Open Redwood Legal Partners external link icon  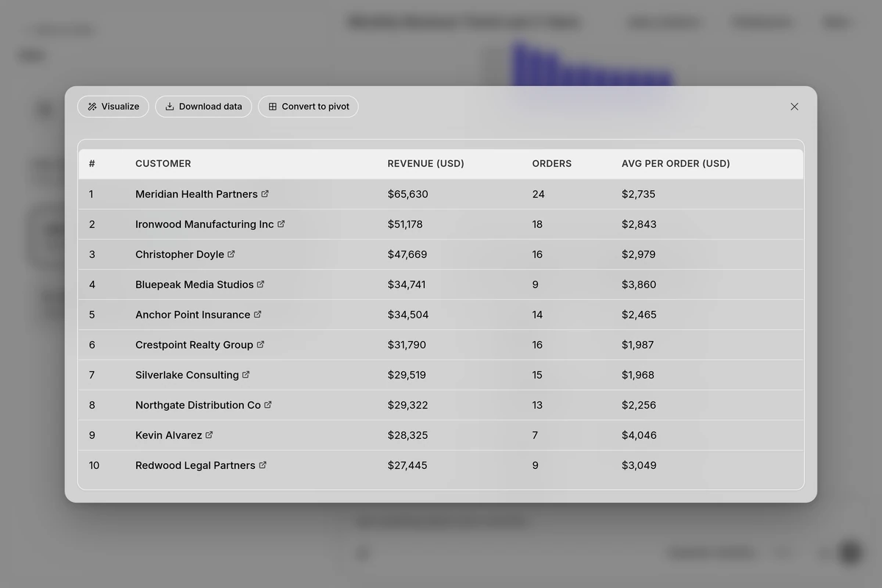pos(262,465)
